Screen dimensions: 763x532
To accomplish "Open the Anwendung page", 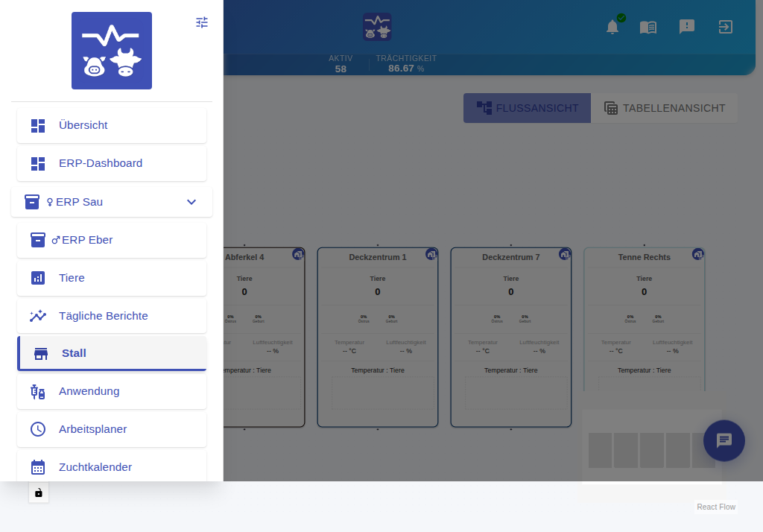I will (112, 391).
